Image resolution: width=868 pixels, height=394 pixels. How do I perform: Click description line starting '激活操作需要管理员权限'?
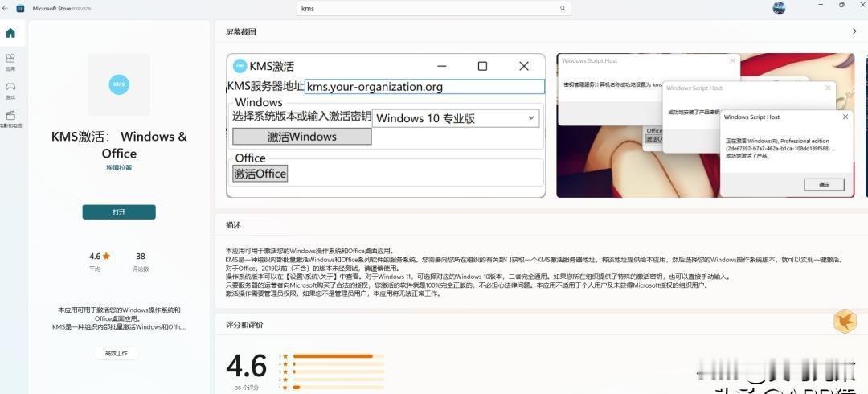tap(334, 293)
